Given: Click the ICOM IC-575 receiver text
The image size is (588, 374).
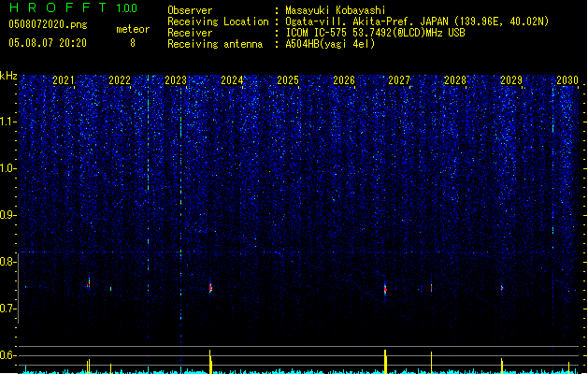Looking at the screenshot, I should coord(375,33).
